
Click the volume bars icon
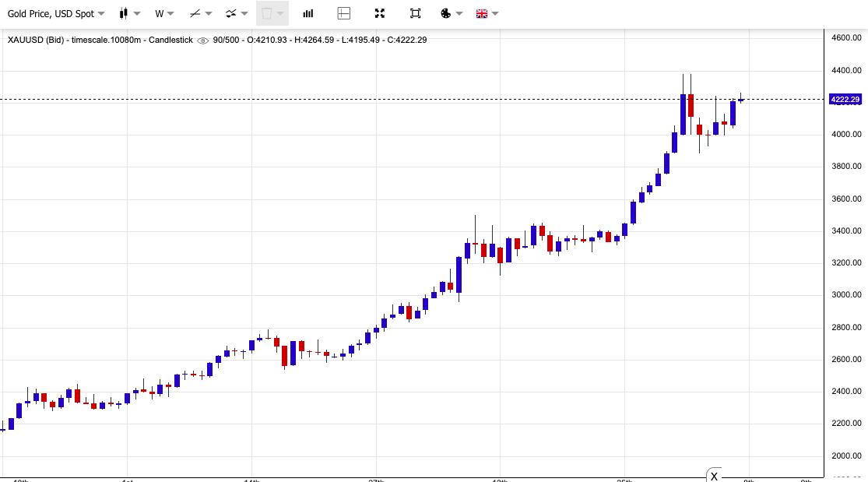[308, 13]
